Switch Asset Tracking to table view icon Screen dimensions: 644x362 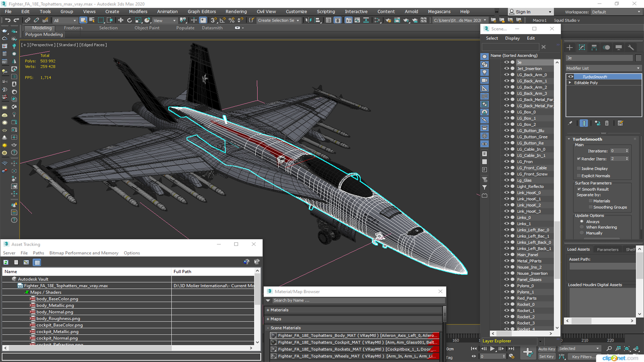coord(37,262)
